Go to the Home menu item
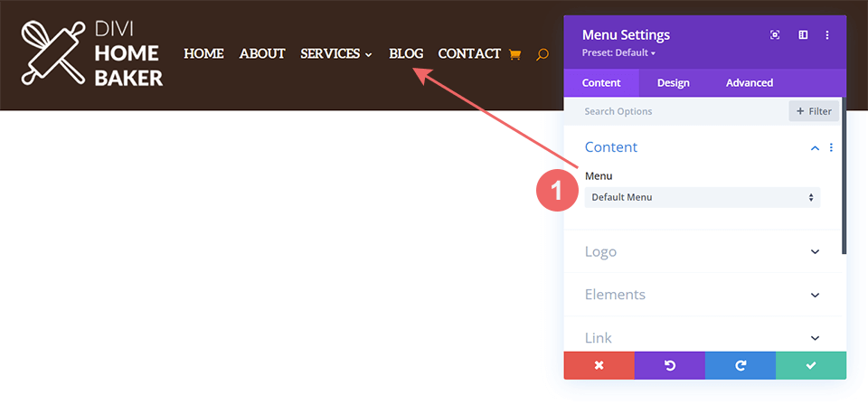868x405 pixels. [x=203, y=53]
